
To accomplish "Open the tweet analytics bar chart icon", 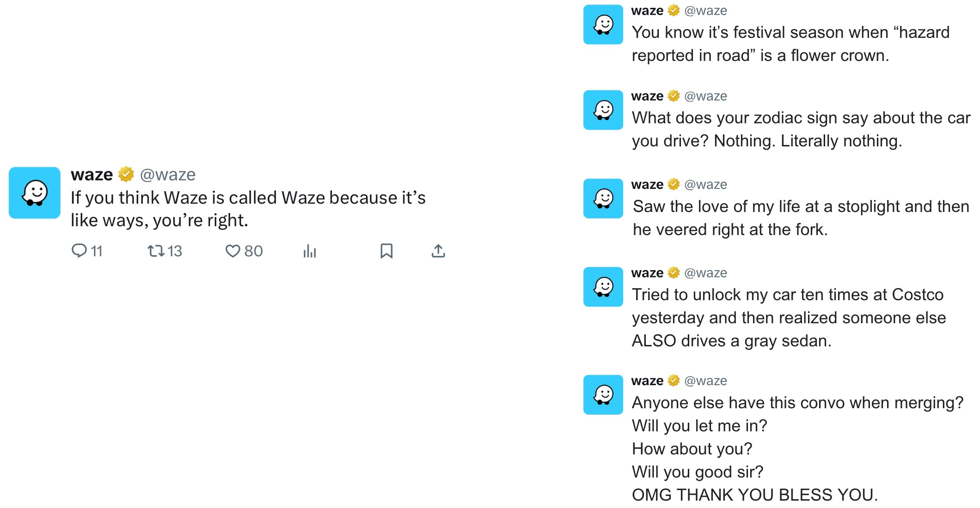I will (x=310, y=251).
